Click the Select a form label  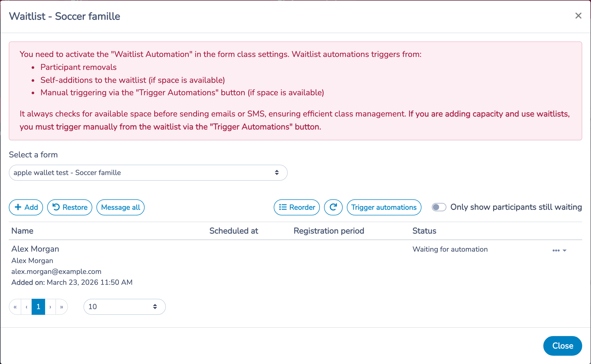[33, 155]
